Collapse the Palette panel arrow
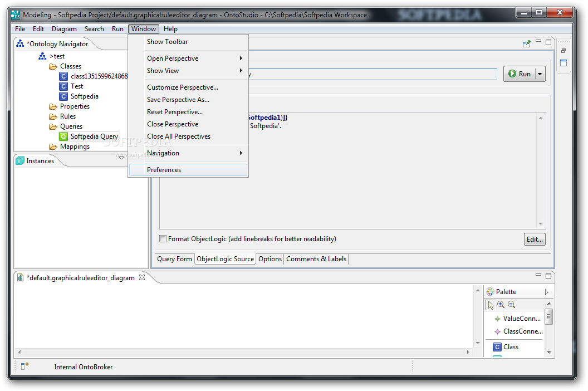 [546, 292]
